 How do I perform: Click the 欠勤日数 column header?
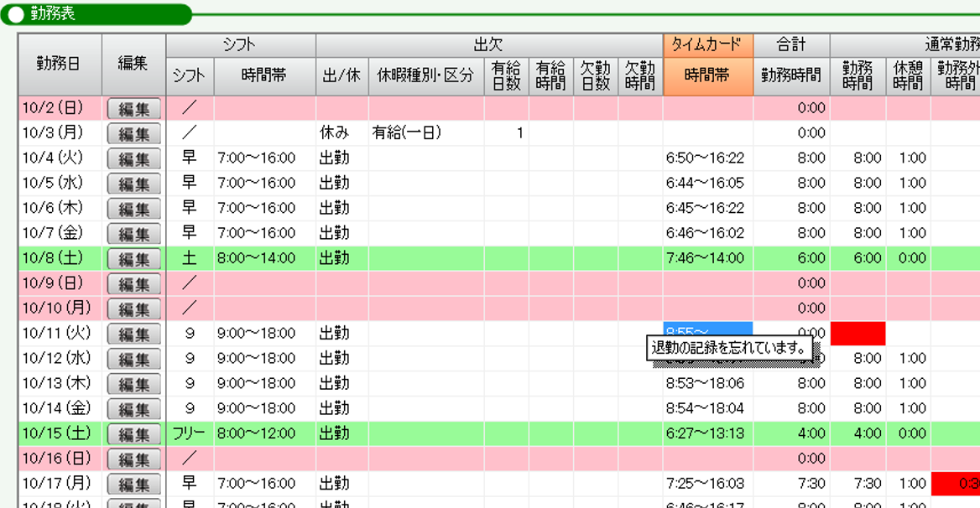596,76
